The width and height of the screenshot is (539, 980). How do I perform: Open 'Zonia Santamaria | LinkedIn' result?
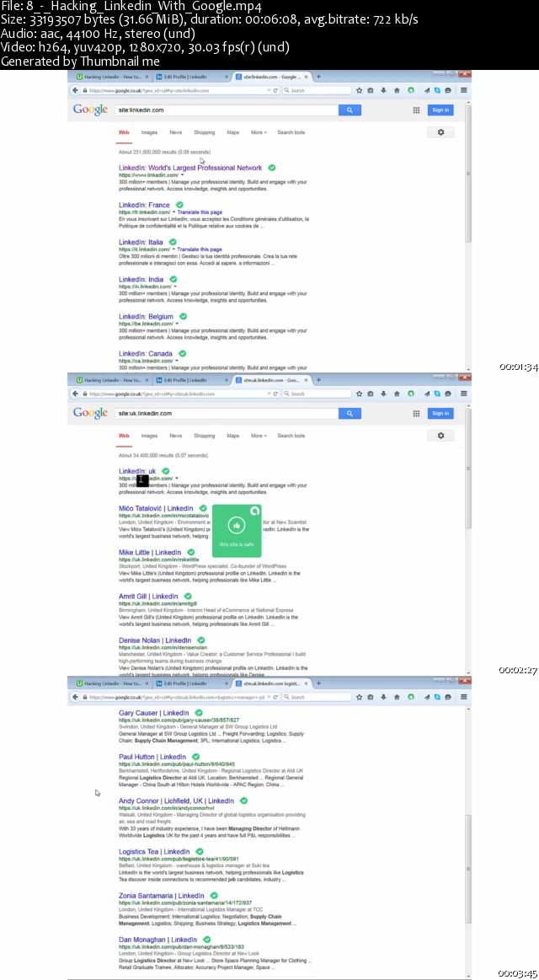pyautogui.click(x=161, y=896)
